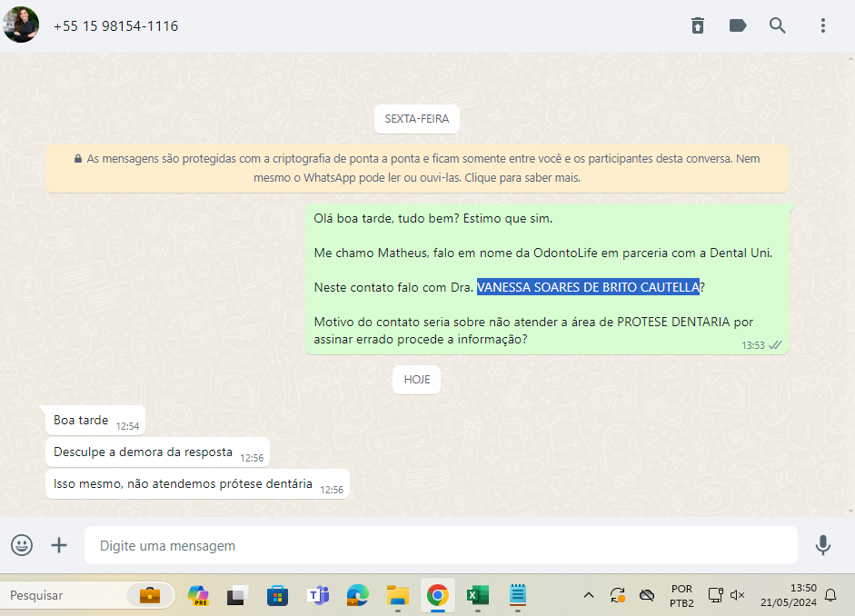Click the 'Boa tarde' message
This screenshot has height=616, width=855.
[x=95, y=421]
